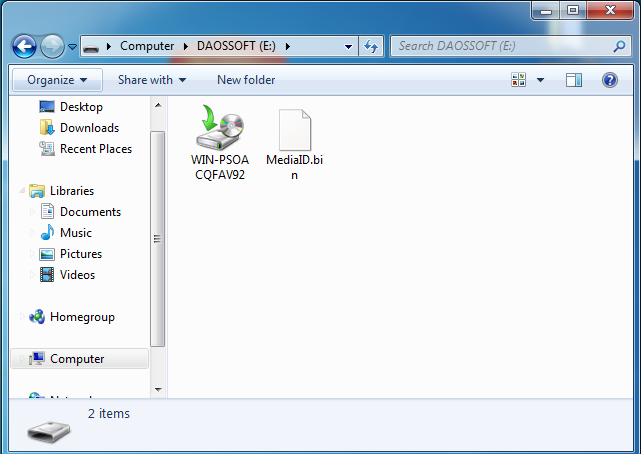This screenshot has width=641, height=454.
Task: Collapse the Libraries tree node
Action: (x=22, y=190)
